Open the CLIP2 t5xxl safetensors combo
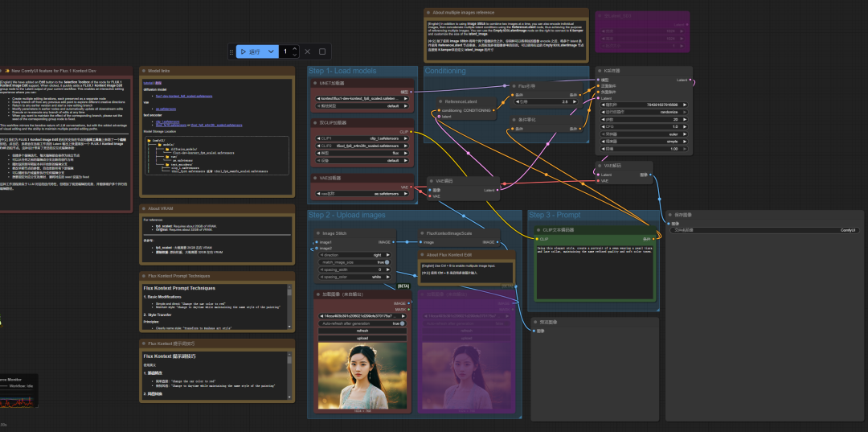This screenshot has height=432, width=868. 363,146
